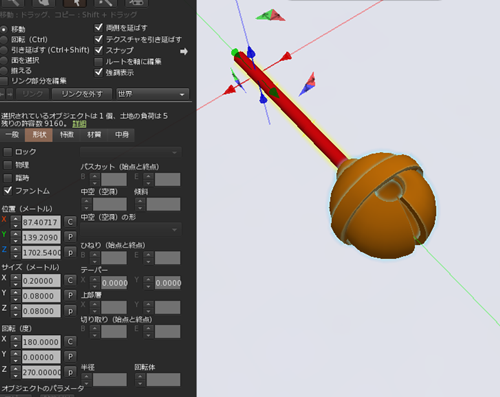Click the arrow icon next to スナップ
This screenshot has width=500, height=397.
(184, 51)
